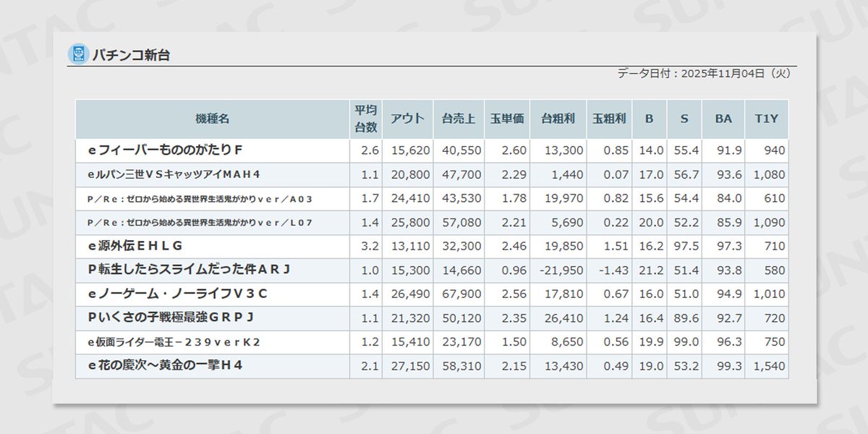Click the 玉粗利 column header
Screen dimensions: 868x434
pyautogui.click(x=608, y=119)
